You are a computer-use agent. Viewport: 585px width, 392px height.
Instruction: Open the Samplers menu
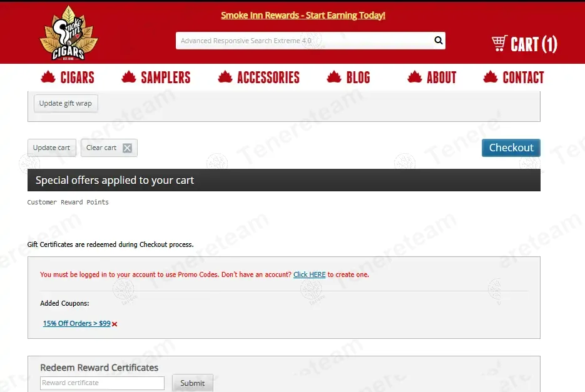pos(165,78)
